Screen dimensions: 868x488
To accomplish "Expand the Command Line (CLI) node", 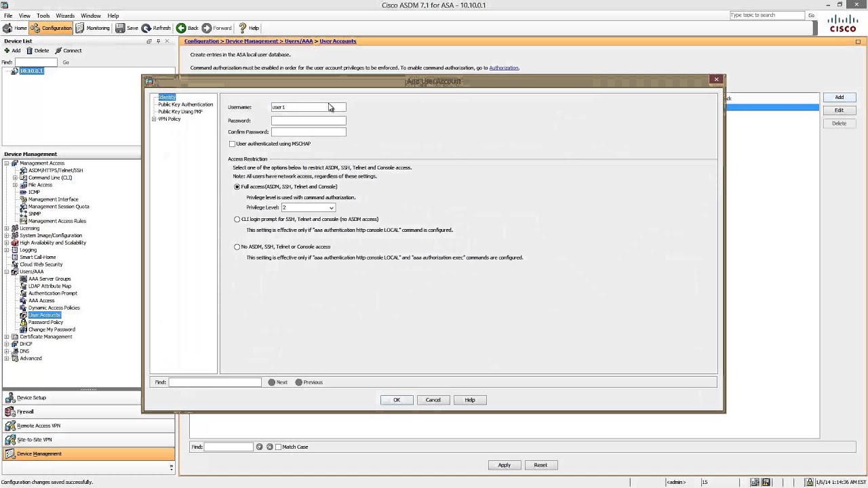I will [15, 178].
